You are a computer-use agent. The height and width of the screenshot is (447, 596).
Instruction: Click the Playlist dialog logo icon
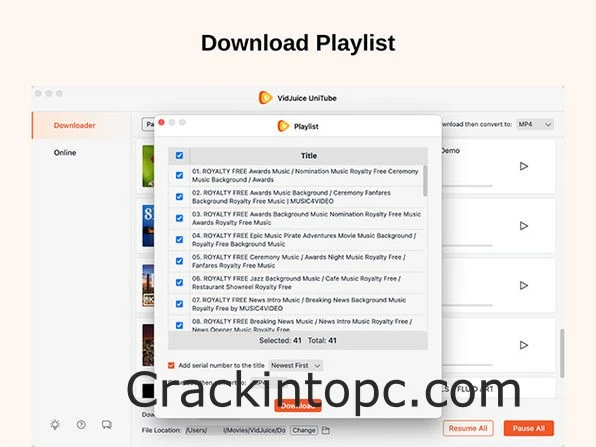pos(283,126)
